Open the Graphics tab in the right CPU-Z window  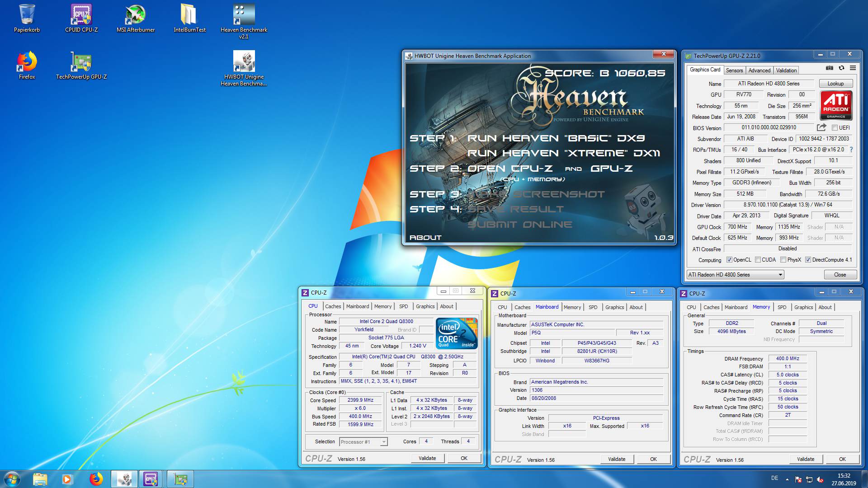point(803,307)
